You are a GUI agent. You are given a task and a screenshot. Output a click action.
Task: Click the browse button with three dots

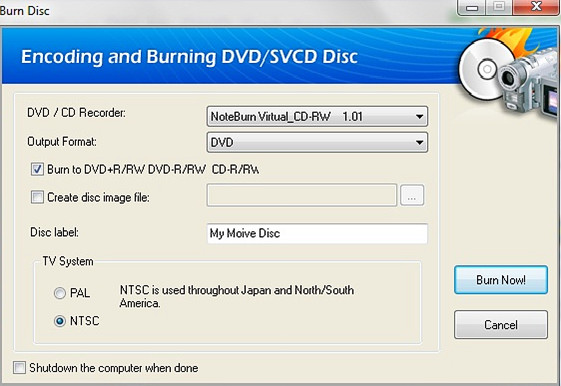click(x=412, y=195)
